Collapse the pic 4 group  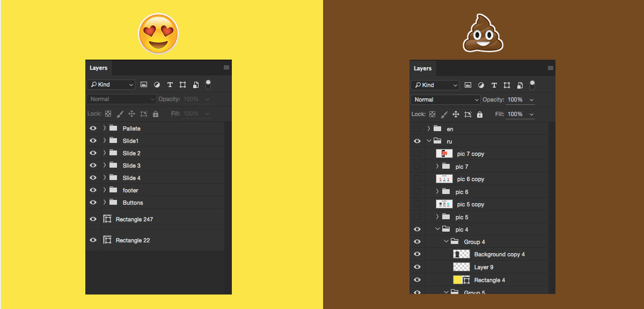pyautogui.click(x=437, y=229)
